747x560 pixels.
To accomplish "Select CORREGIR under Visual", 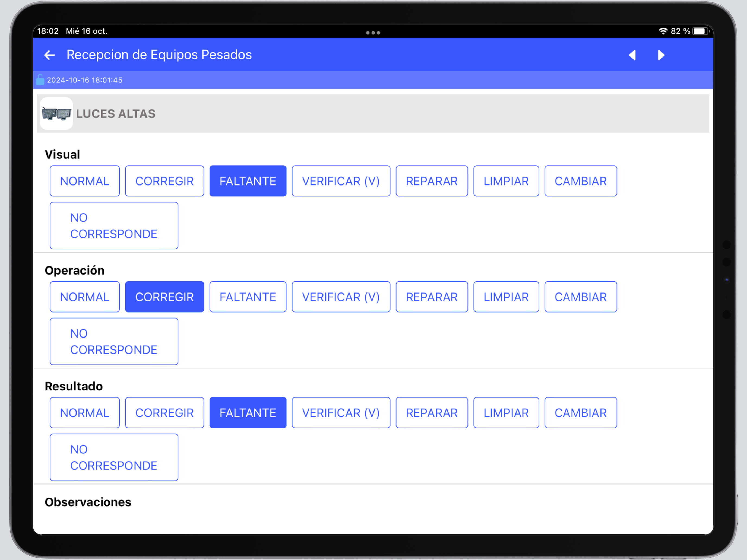I will pyautogui.click(x=164, y=181).
